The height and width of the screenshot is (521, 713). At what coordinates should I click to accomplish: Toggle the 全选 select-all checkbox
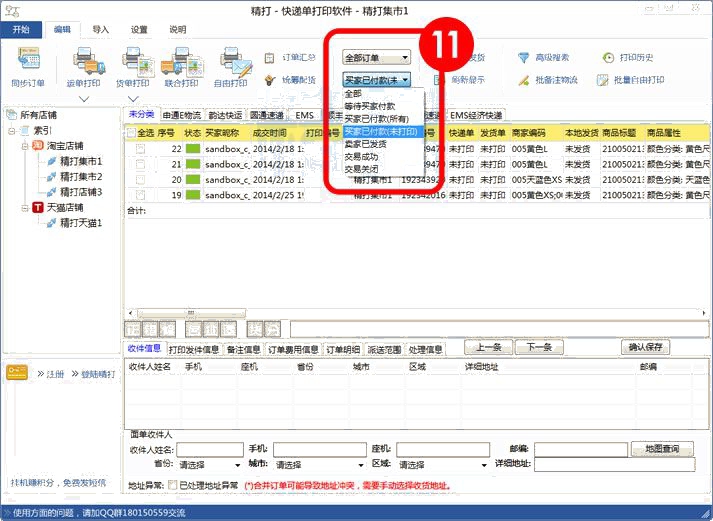(x=131, y=133)
